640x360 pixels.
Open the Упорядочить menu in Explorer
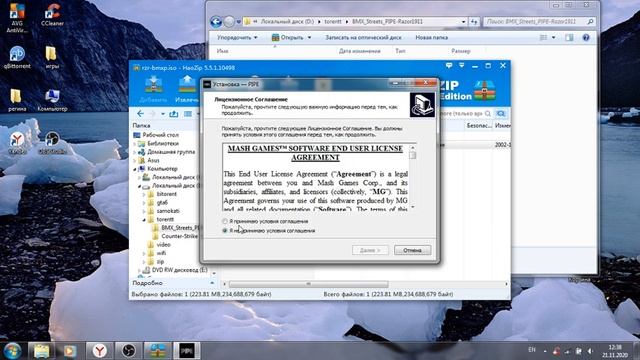pyautogui.click(x=237, y=38)
